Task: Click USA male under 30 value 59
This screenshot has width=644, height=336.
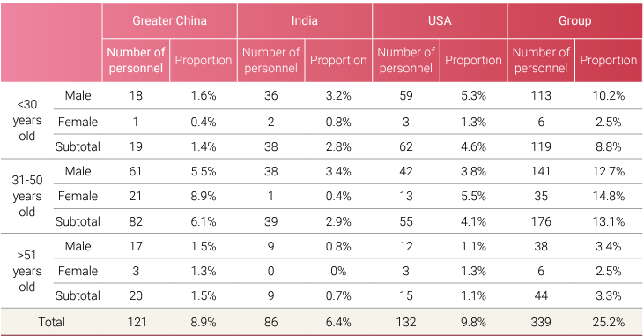Action: tap(406, 96)
